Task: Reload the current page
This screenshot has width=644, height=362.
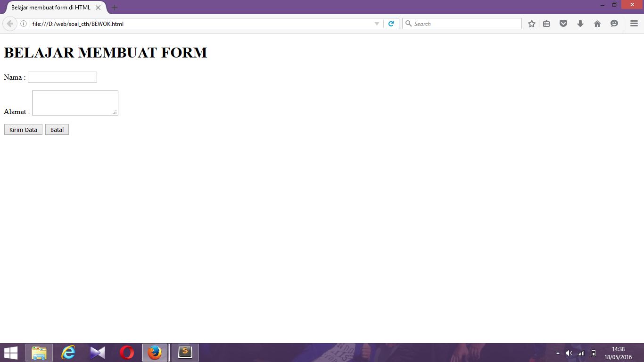Action: [391, 23]
